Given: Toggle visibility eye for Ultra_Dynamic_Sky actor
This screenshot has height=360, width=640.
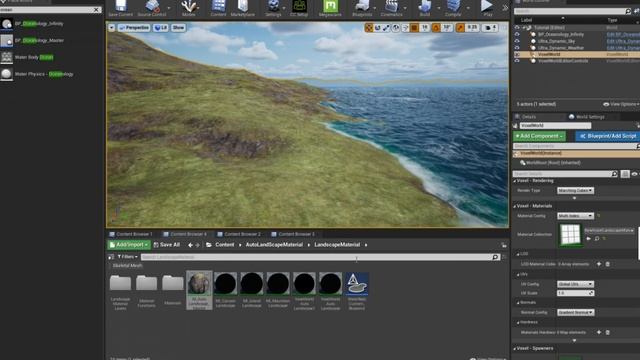Looking at the screenshot, I should [517, 41].
